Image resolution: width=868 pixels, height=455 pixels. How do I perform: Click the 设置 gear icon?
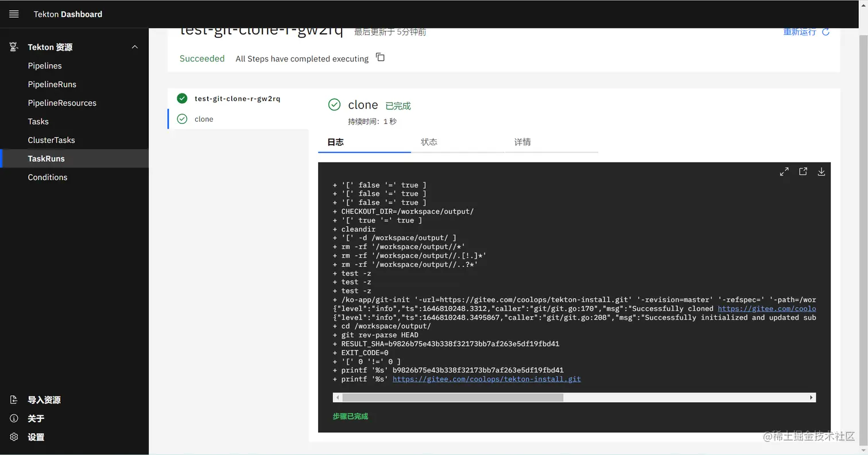click(14, 437)
